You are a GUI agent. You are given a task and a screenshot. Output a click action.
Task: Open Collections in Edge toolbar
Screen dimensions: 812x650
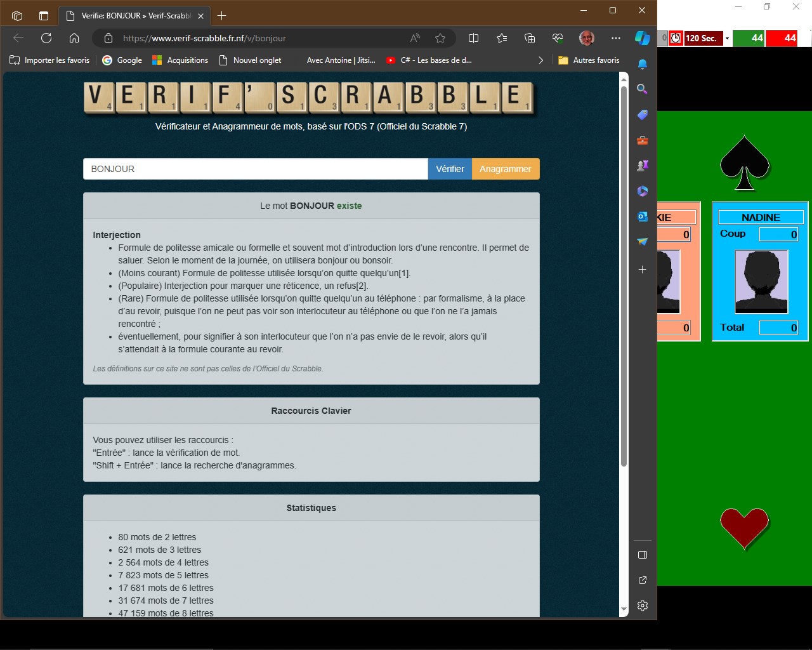point(530,38)
